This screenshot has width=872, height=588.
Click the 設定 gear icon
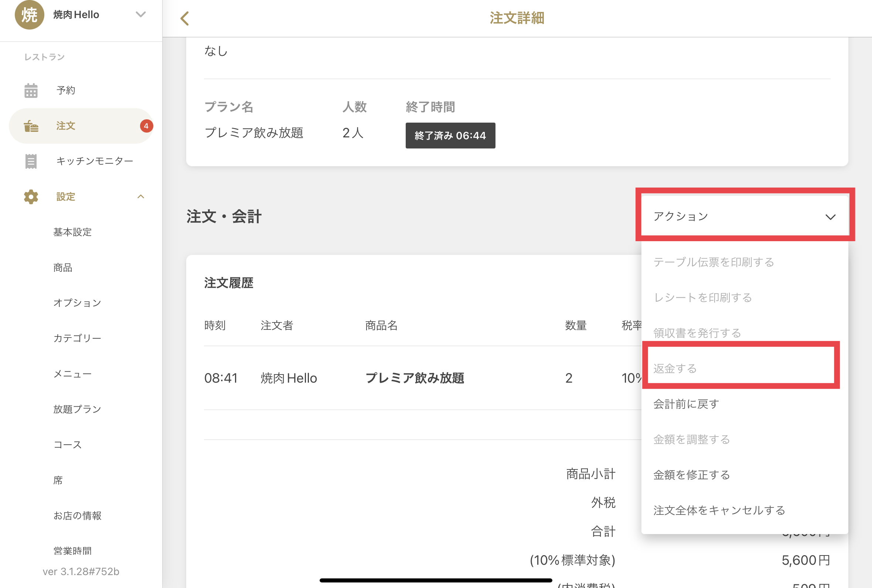(30, 196)
